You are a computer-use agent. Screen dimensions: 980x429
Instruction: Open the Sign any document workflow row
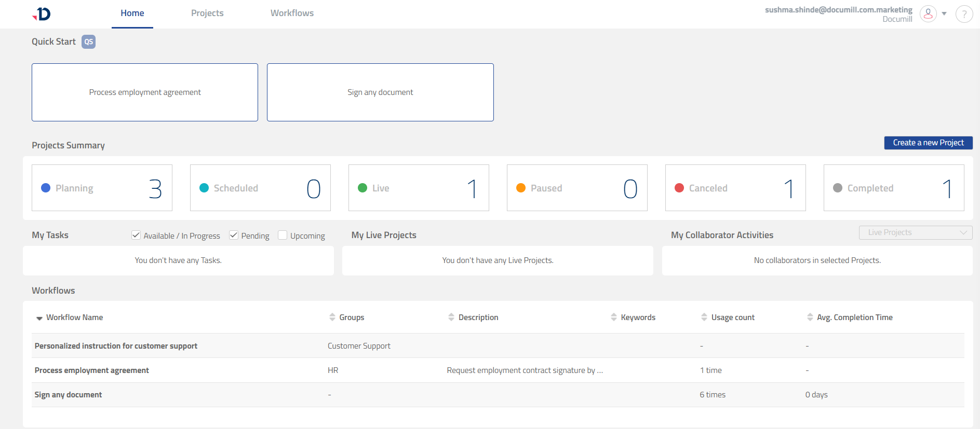pyautogui.click(x=68, y=395)
